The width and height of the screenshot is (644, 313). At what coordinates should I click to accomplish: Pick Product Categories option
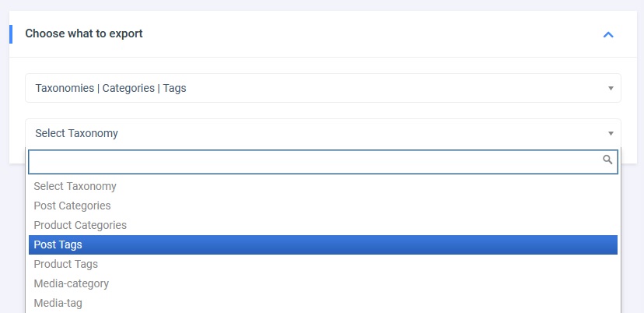[80, 226]
